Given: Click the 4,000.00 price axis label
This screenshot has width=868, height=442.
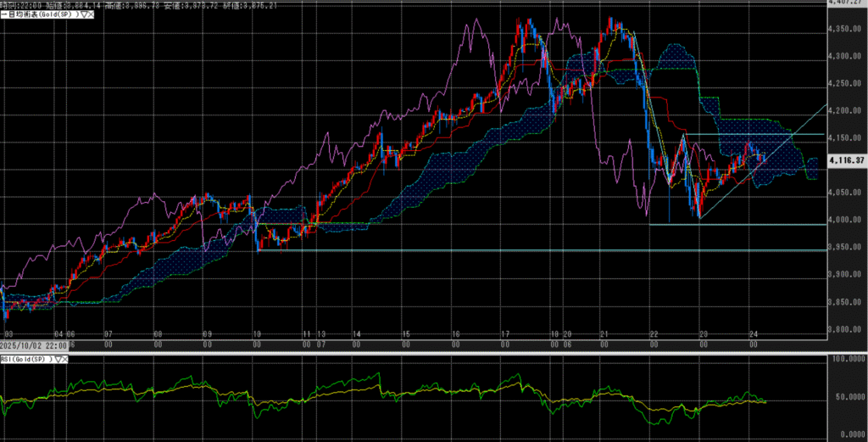Looking at the screenshot, I should pyautogui.click(x=845, y=220).
